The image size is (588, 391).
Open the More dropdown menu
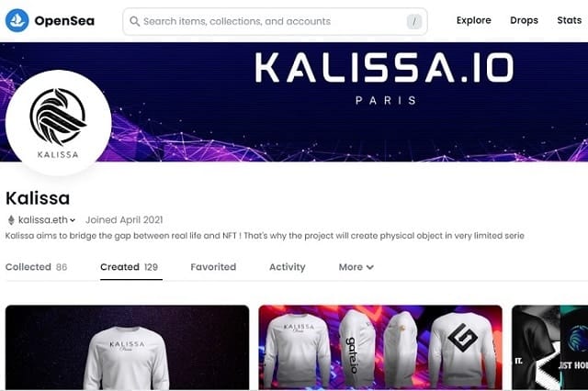(356, 267)
